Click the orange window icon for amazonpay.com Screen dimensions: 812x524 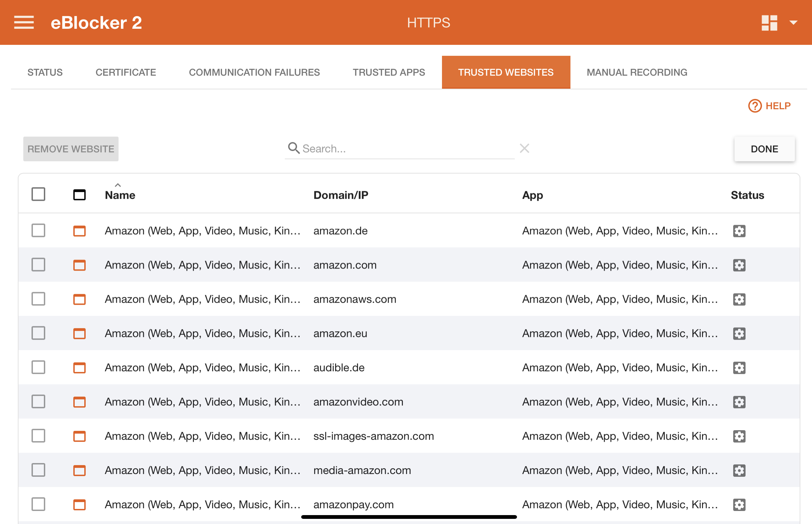click(x=79, y=505)
